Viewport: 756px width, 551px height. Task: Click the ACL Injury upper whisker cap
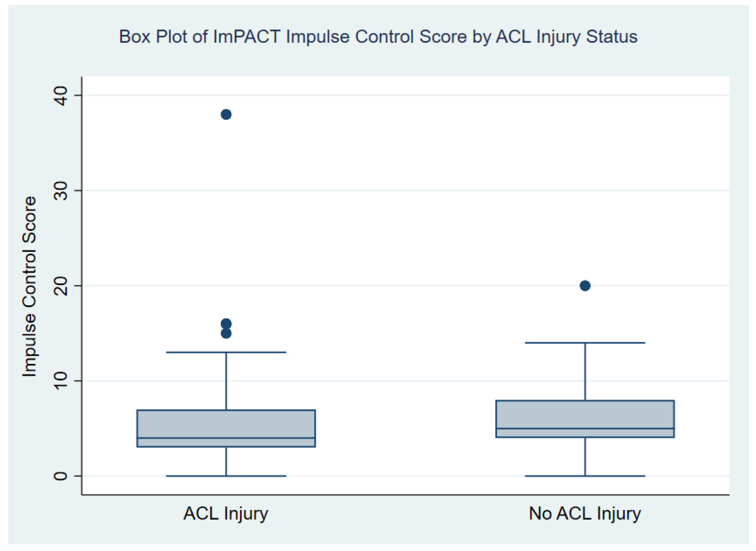point(226,352)
